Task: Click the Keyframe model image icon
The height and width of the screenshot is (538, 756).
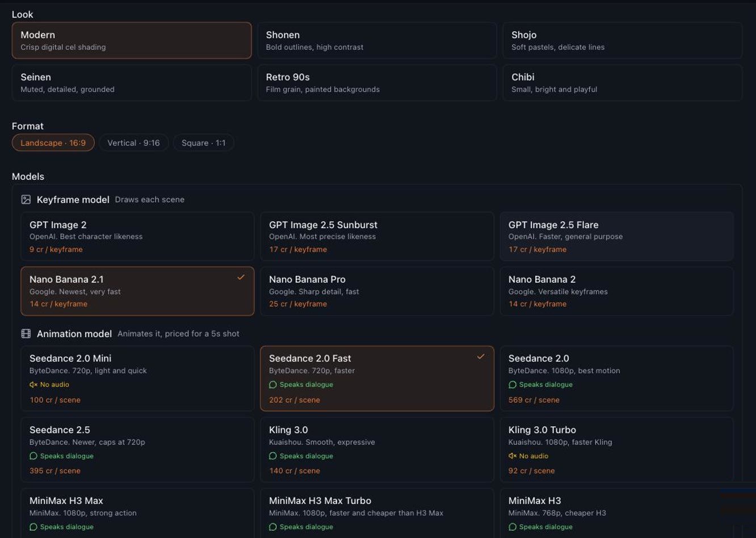Action: point(26,199)
